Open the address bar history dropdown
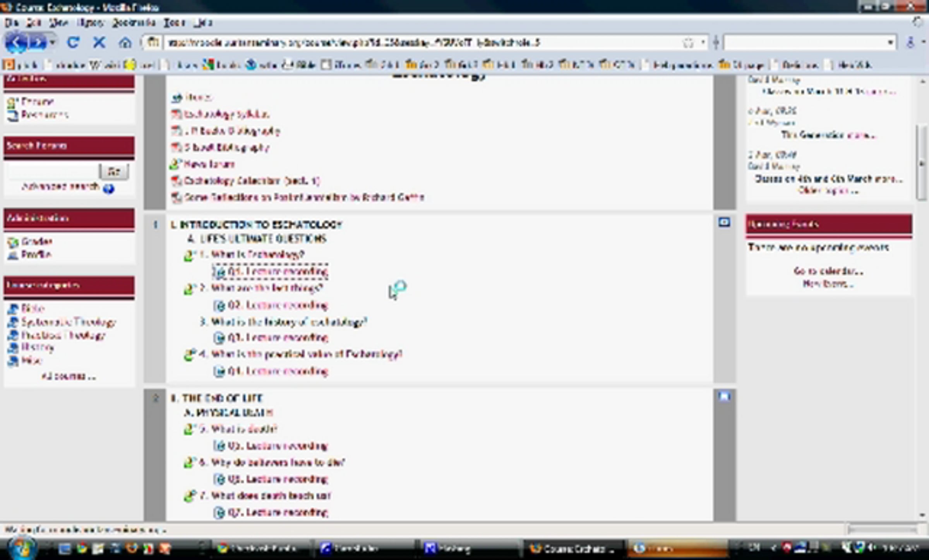This screenshot has height=560, width=929. point(703,43)
